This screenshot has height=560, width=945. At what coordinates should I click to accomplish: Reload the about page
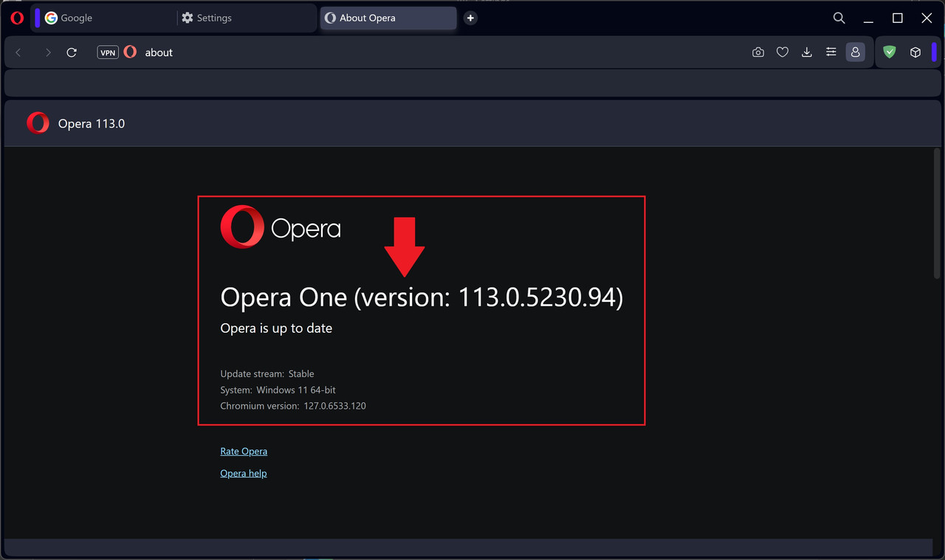pyautogui.click(x=72, y=52)
